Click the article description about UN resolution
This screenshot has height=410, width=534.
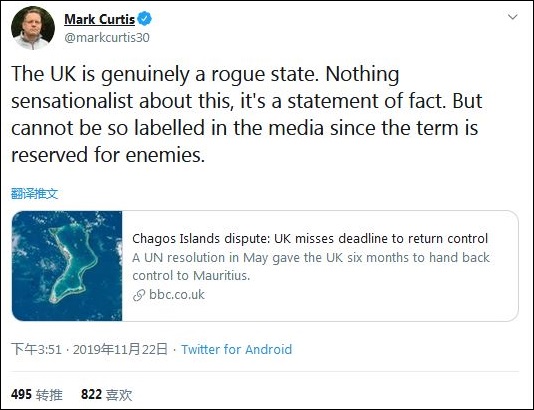(311, 266)
